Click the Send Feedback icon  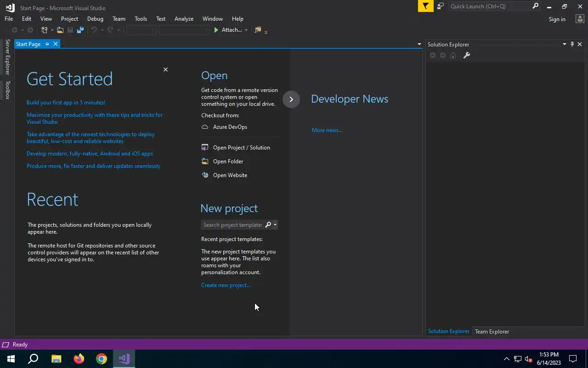(441, 6)
